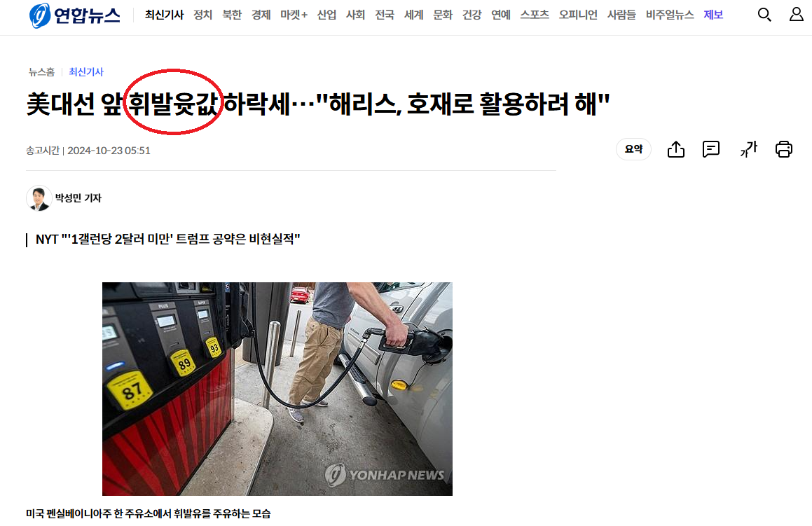Open the user account profile icon

[796, 15]
